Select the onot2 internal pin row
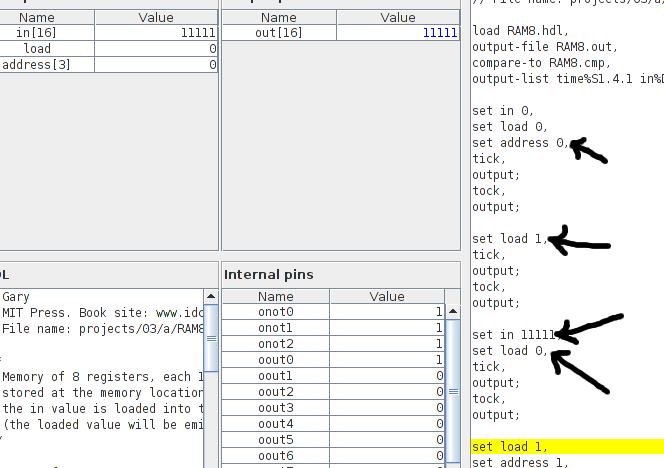Image resolution: width=664 pixels, height=468 pixels. pos(276,344)
